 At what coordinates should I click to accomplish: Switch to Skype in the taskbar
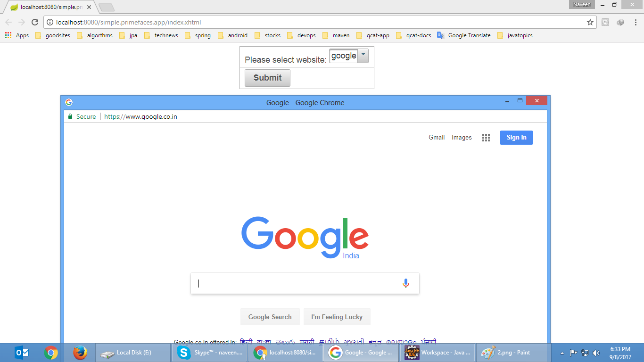[209, 353]
